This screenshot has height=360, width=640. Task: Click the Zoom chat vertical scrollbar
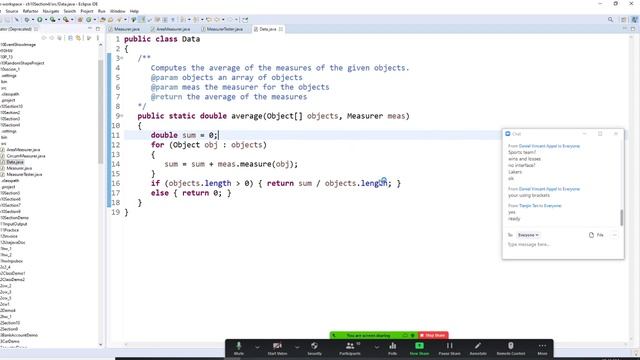click(x=622, y=218)
